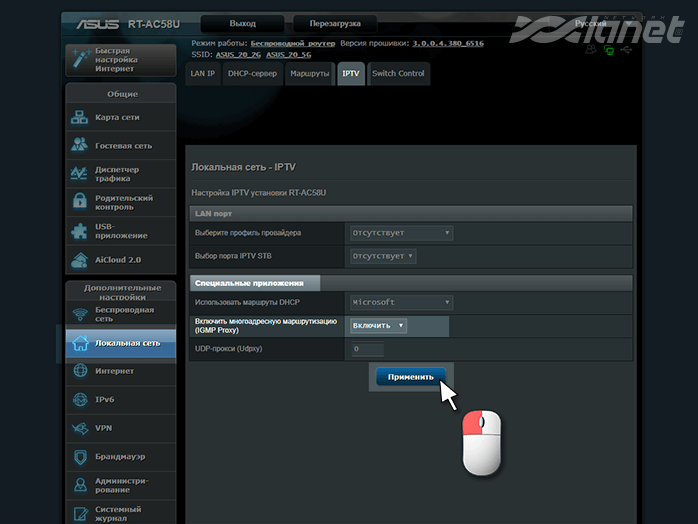The image size is (698, 524).
Task: Click the Беспроводная сеть wireless icon
Action: tap(80, 314)
